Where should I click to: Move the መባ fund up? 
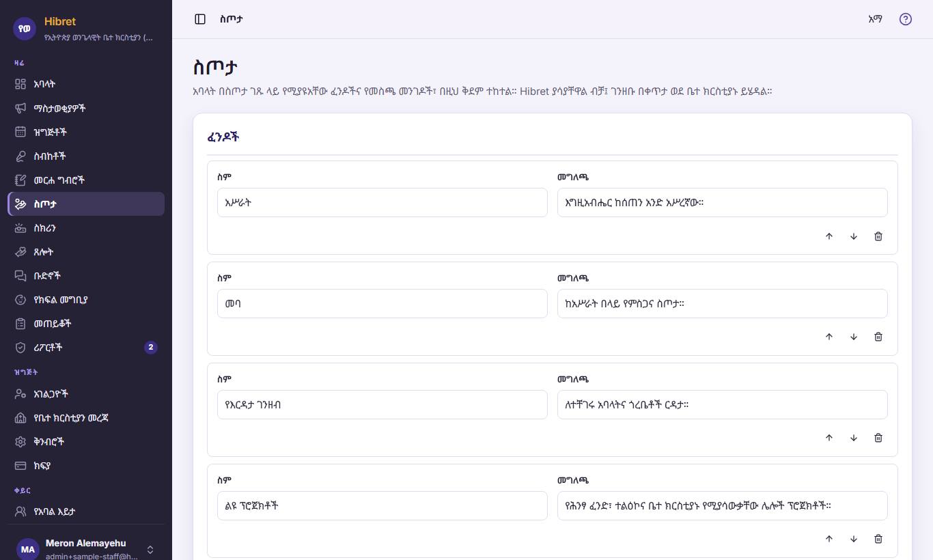point(829,337)
